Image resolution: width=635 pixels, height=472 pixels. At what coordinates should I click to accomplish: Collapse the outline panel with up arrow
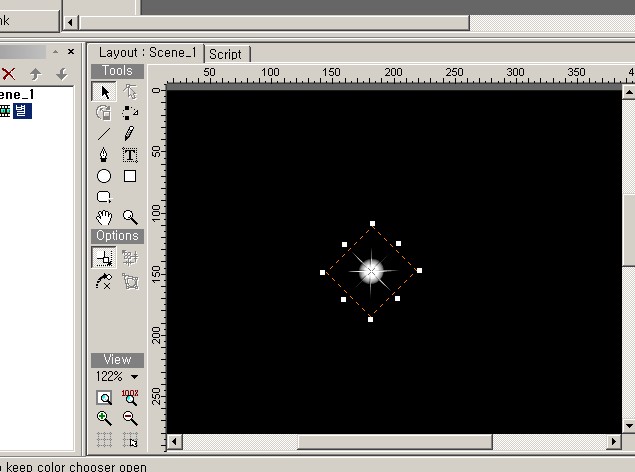click(55, 52)
